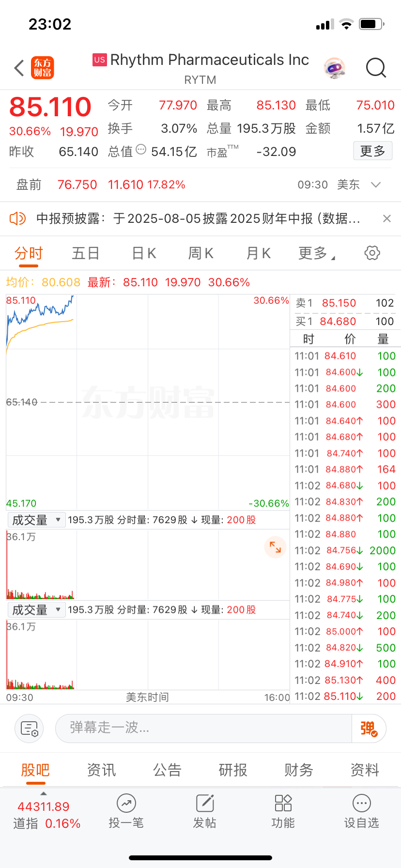Tap the 今开 77.970 open price
Screen dimensions: 401x868
coord(178,106)
